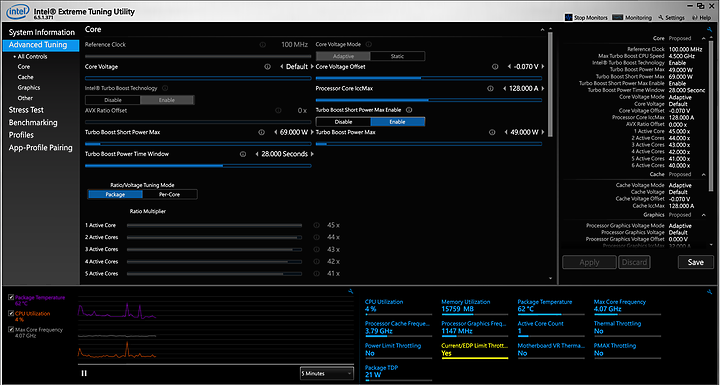Click info icon for Turbo Boost Short Power Max Enable
This screenshot has height=385, width=720.
coord(409,110)
